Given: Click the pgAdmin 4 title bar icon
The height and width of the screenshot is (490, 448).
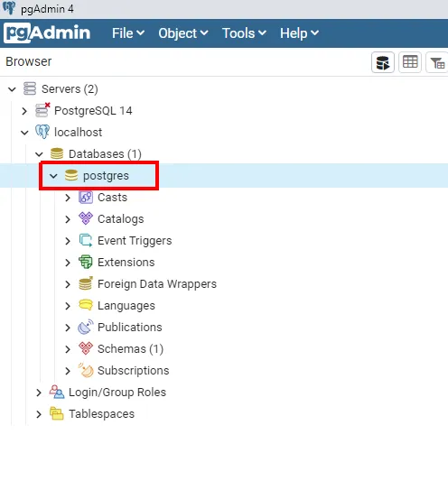Looking at the screenshot, I should tap(9, 8).
